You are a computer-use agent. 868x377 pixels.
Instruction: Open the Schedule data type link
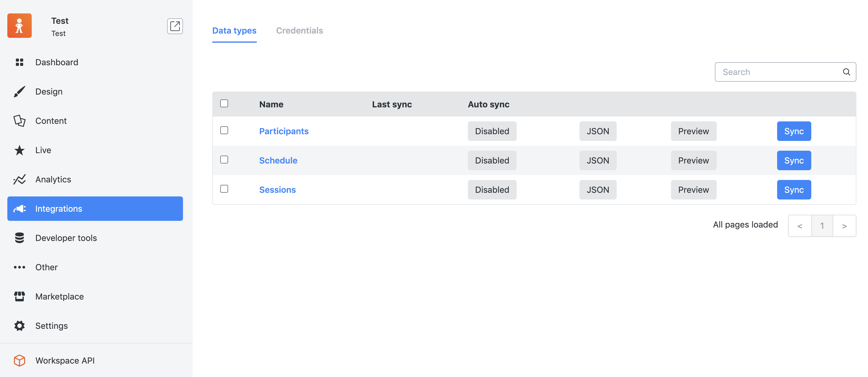click(x=278, y=160)
